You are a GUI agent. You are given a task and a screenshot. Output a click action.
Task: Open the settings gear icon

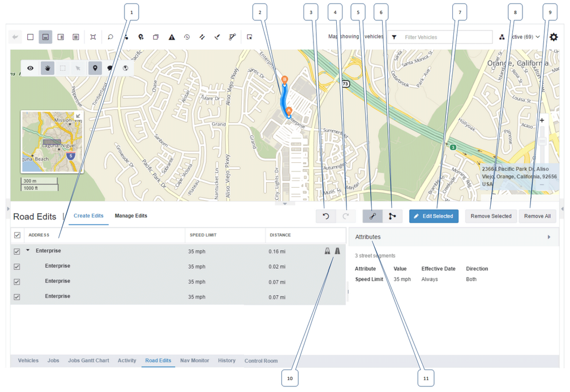pyautogui.click(x=553, y=37)
